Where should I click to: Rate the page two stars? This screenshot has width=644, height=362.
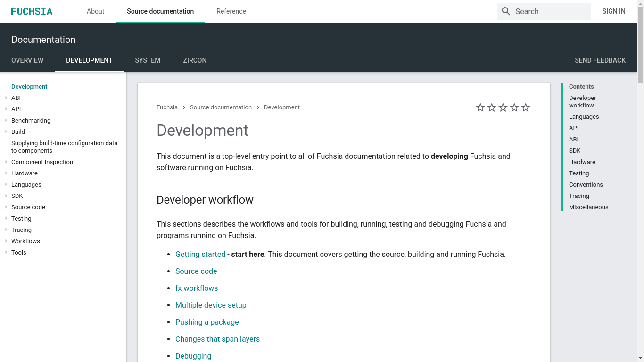[x=492, y=107]
